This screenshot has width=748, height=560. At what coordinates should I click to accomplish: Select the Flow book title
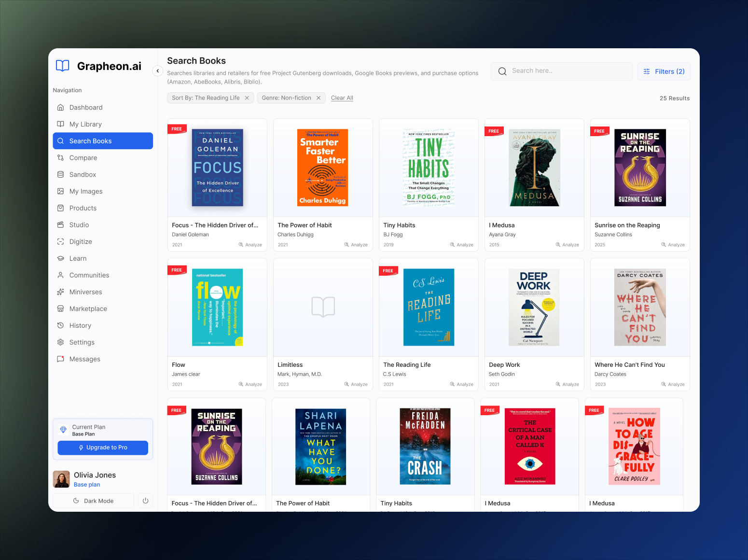point(179,365)
